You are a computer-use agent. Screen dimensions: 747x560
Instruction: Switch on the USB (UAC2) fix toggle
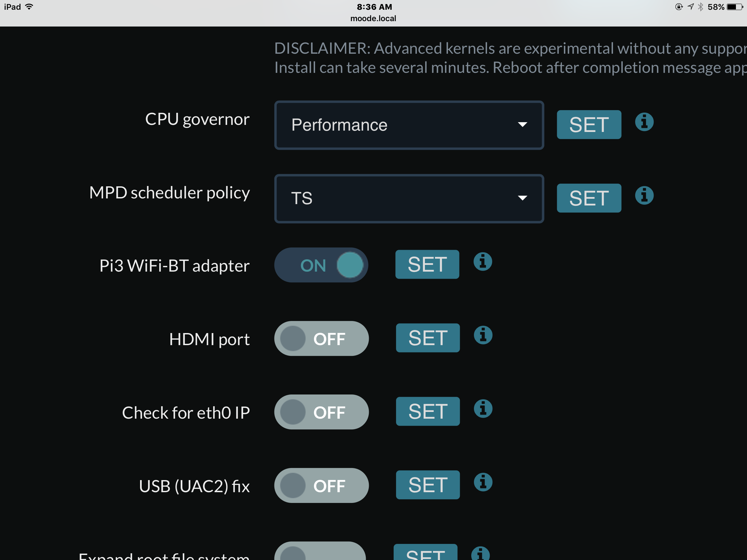[x=321, y=485]
